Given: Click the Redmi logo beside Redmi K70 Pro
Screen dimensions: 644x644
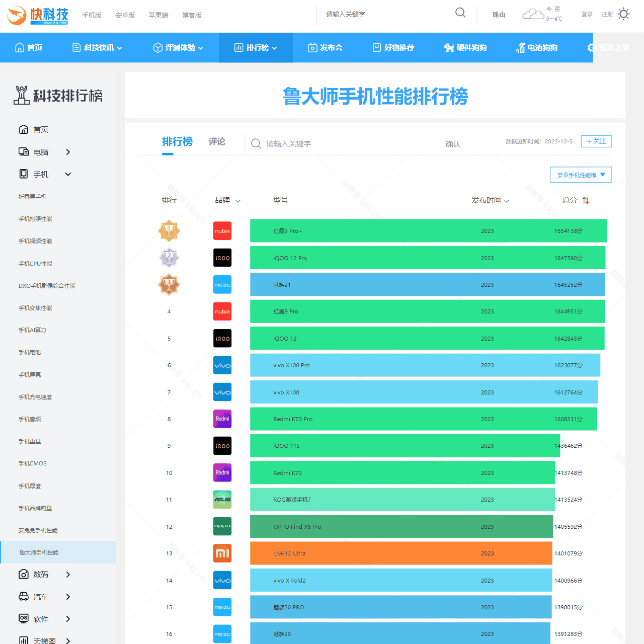Looking at the screenshot, I should [x=222, y=419].
